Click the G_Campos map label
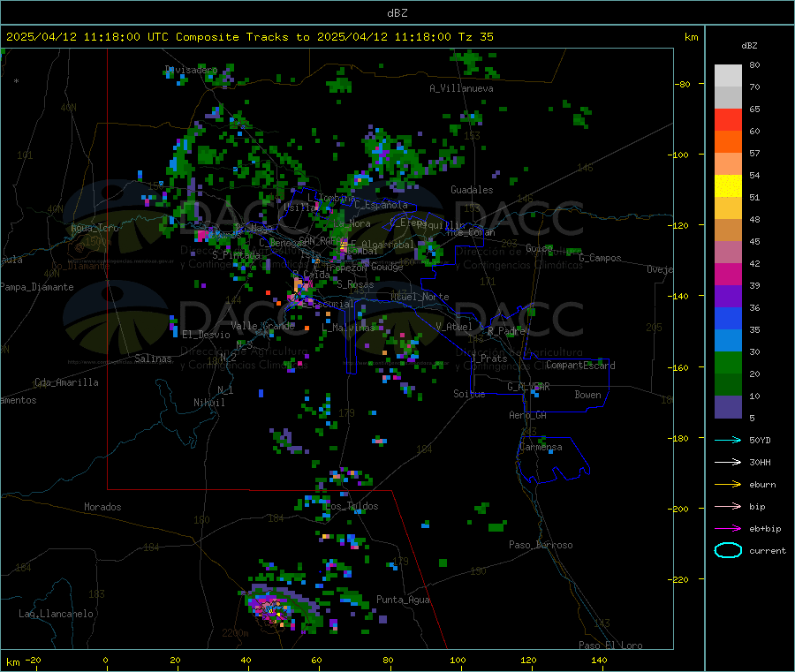 pos(601,258)
